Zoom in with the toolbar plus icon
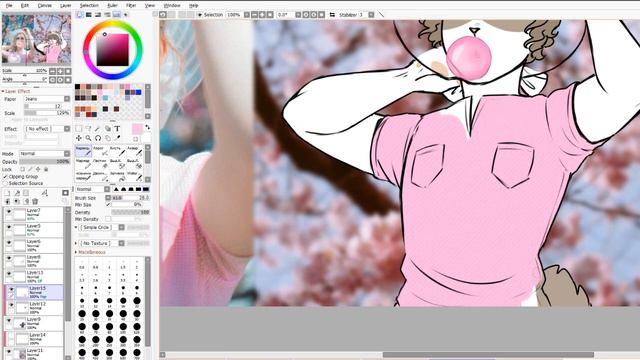Screen dimensions: 640x360 tap(262, 15)
